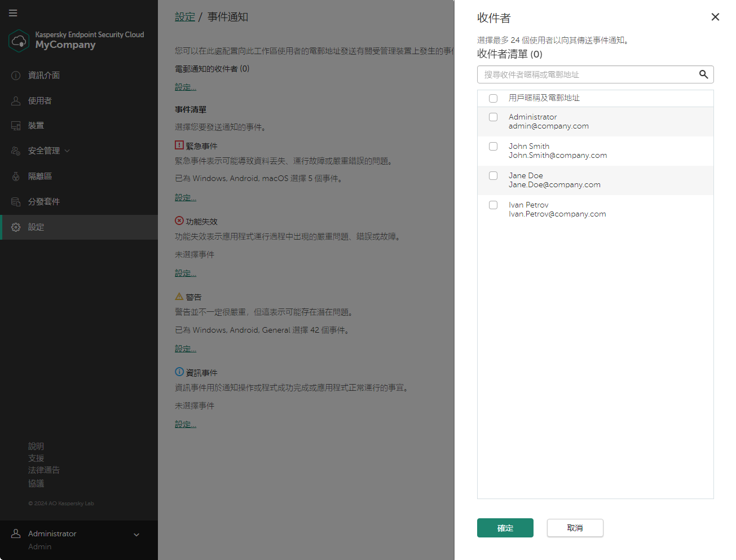736x560 pixels.
Task: Open the Administrator account dropdown at bottom
Action: (135, 533)
